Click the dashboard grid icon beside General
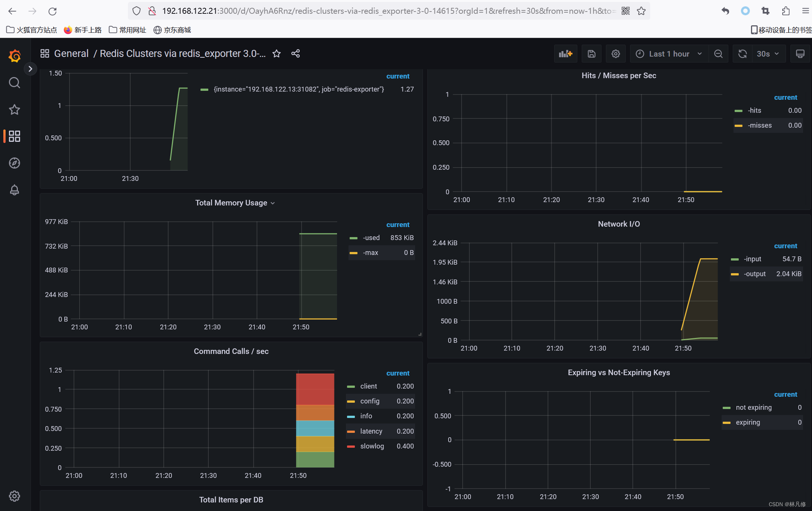Viewport: 812px width, 511px height. pyautogui.click(x=45, y=54)
